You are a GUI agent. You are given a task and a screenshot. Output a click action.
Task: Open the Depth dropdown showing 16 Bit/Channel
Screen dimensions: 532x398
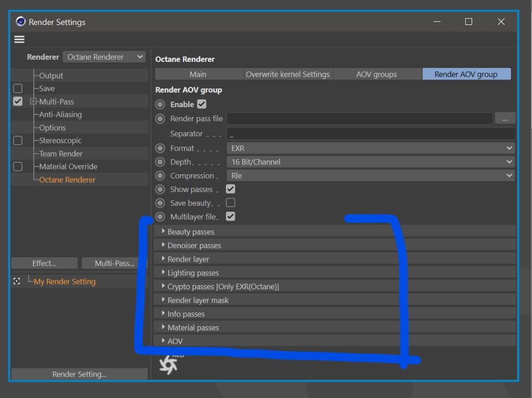(371, 162)
